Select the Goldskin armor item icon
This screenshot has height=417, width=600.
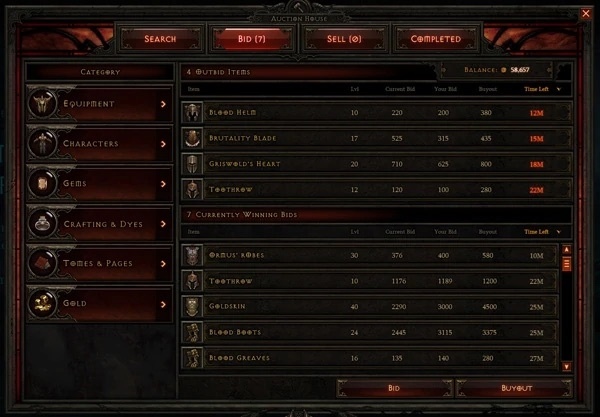(192, 306)
